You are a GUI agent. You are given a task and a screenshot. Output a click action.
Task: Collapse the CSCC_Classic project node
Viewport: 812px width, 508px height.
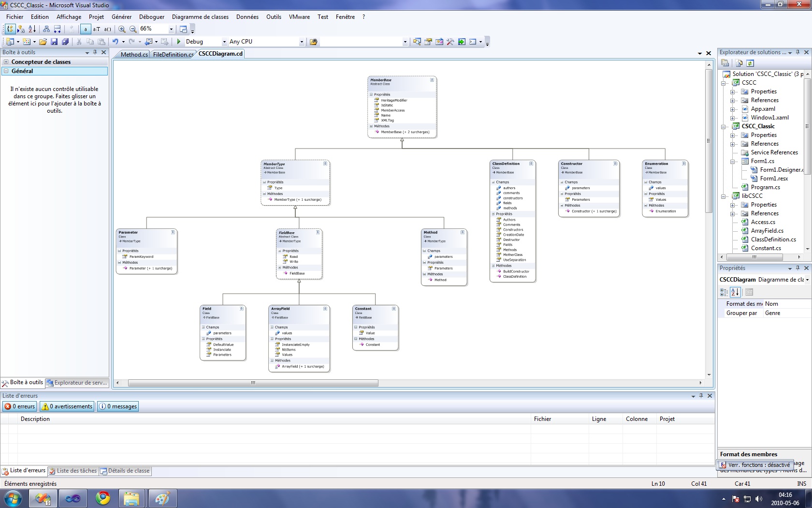point(724,126)
